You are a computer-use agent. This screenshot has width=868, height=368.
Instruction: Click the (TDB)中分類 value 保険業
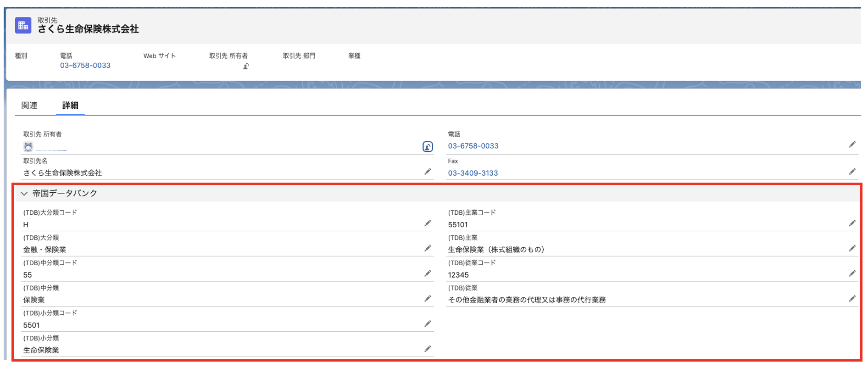[x=34, y=300]
